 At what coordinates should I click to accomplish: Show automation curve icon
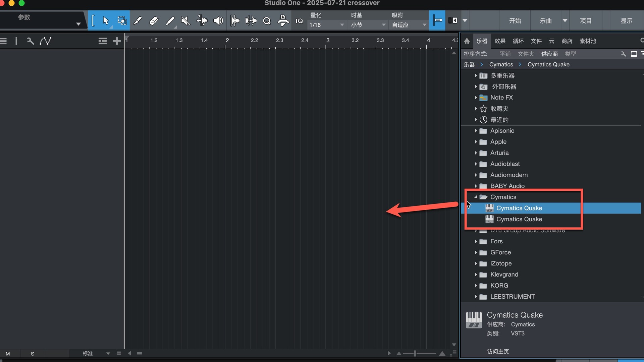coord(46,41)
